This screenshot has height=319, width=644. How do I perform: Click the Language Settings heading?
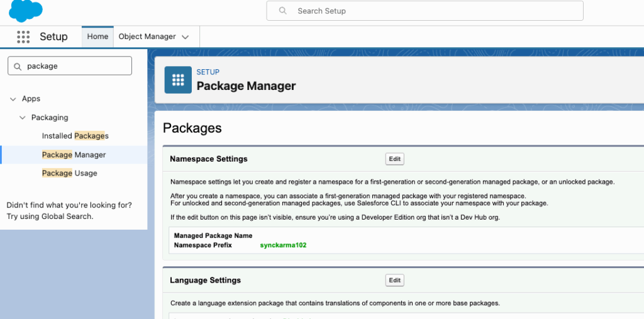(206, 281)
